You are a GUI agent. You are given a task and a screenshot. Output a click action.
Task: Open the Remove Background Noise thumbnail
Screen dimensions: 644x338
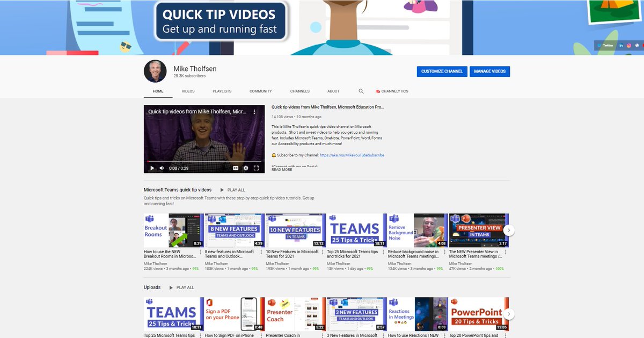coord(418,230)
